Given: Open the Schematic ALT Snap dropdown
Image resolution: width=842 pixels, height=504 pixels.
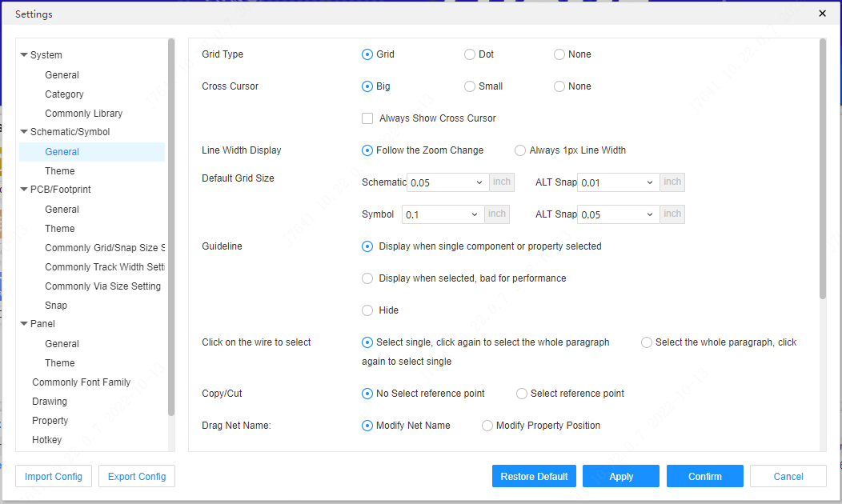Looking at the screenshot, I should (617, 182).
